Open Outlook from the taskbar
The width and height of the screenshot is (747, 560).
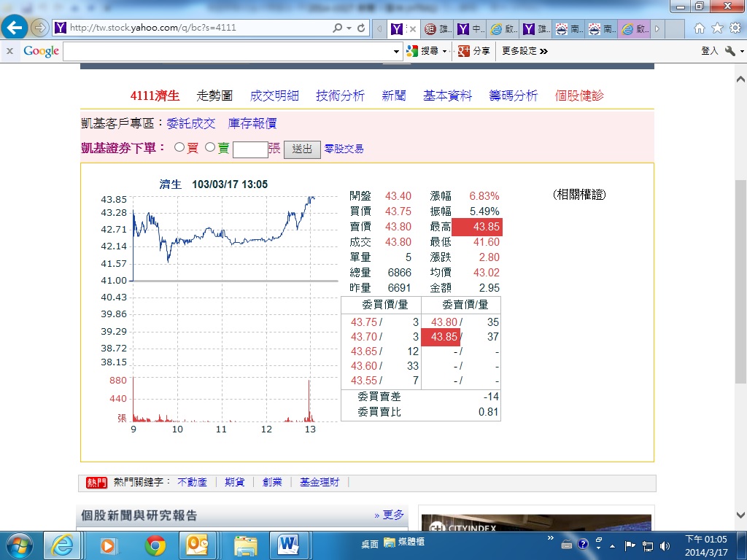pos(197,545)
